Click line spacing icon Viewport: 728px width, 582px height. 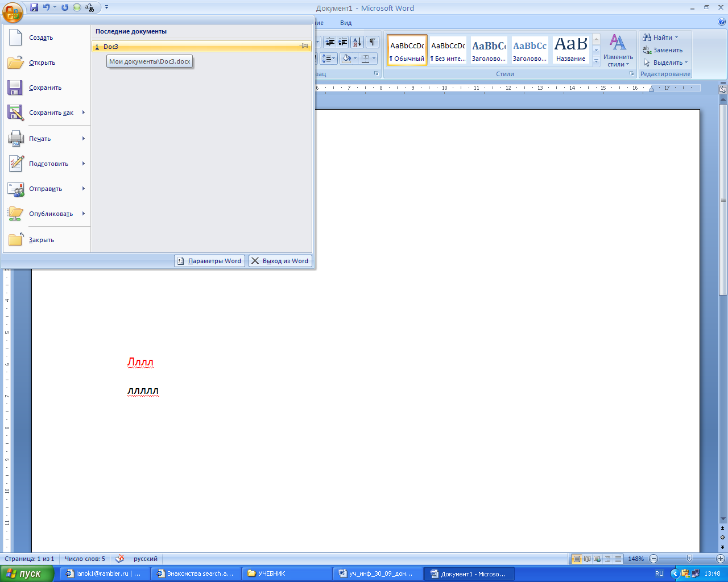point(329,58)
